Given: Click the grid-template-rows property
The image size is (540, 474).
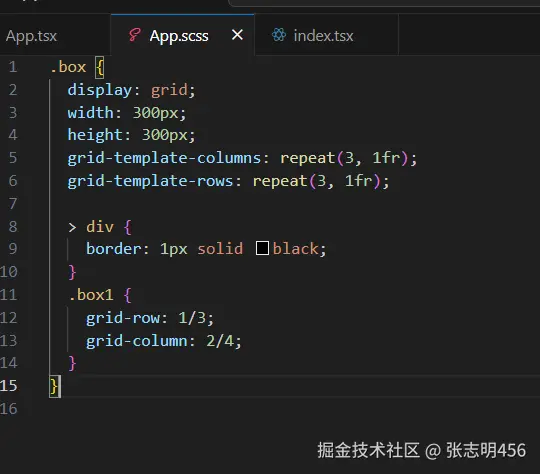Looking at the screenshot, I should (x=150, y=181).
